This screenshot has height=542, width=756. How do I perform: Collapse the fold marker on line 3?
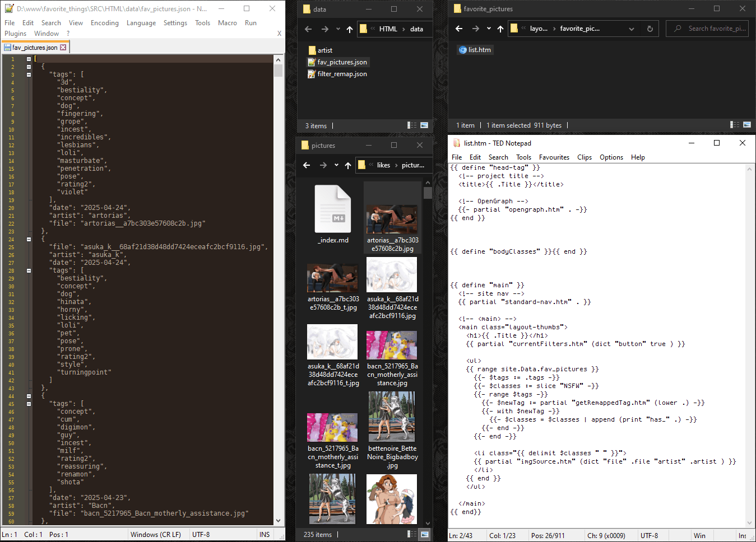(29, 74)
